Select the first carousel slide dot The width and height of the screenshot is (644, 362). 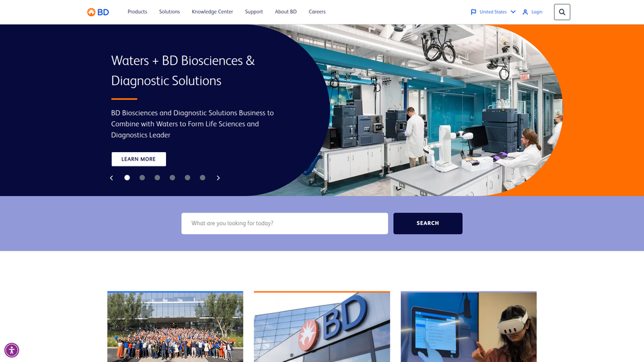click(x=127, y=178)
